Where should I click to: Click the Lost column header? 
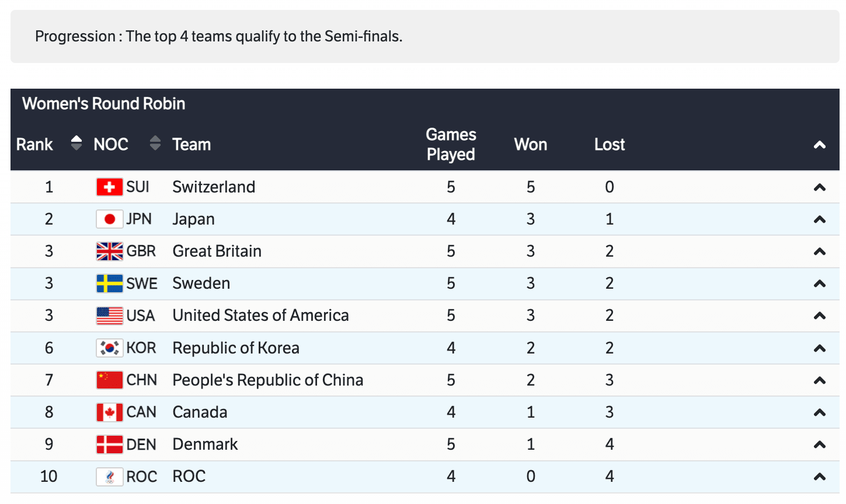[x=609, y=145]
